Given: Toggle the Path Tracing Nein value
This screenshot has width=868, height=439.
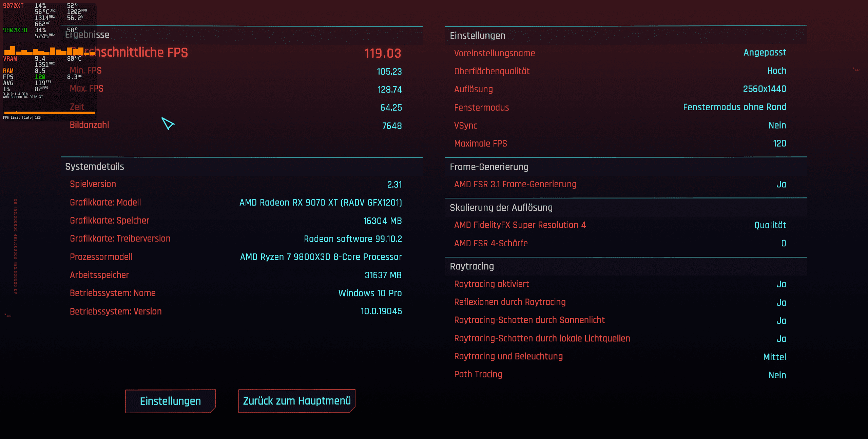Looking at the screenshot, I should (777, 375).
